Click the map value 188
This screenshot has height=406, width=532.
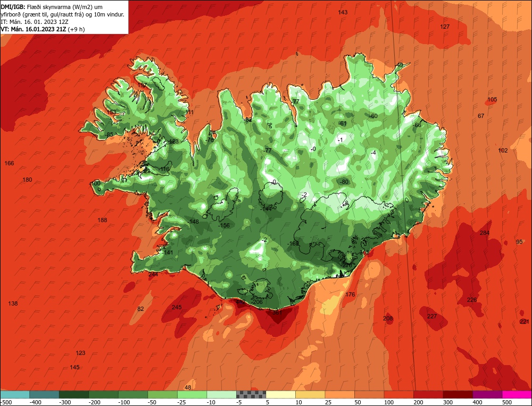[x=103, y=221]
